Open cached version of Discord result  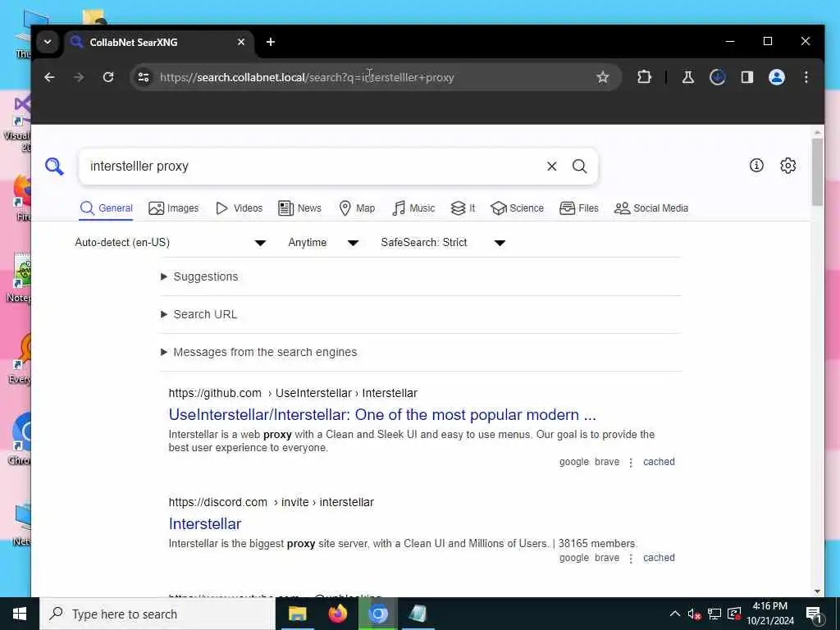pos(659,558)
